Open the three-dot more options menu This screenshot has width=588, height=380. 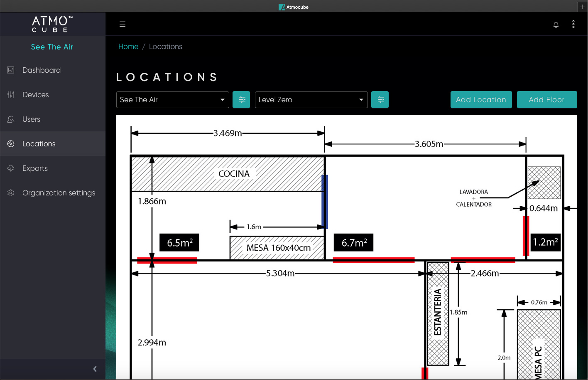coord(573,24)
